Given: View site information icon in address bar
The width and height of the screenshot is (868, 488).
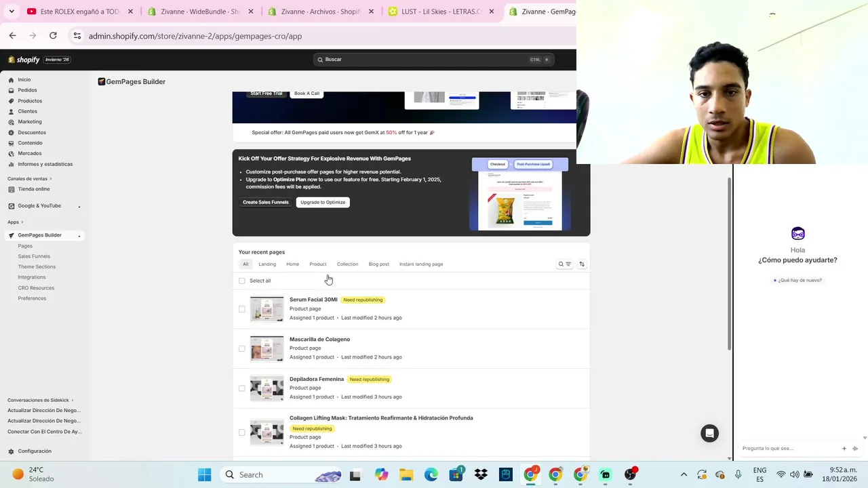Looking at the screenshot, I should pos(77,36).
